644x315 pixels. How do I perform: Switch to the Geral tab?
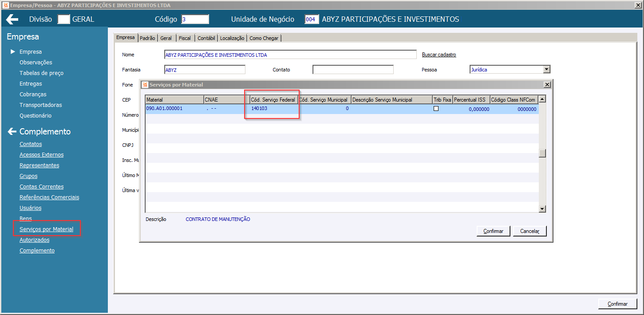(x=166, y=38)
